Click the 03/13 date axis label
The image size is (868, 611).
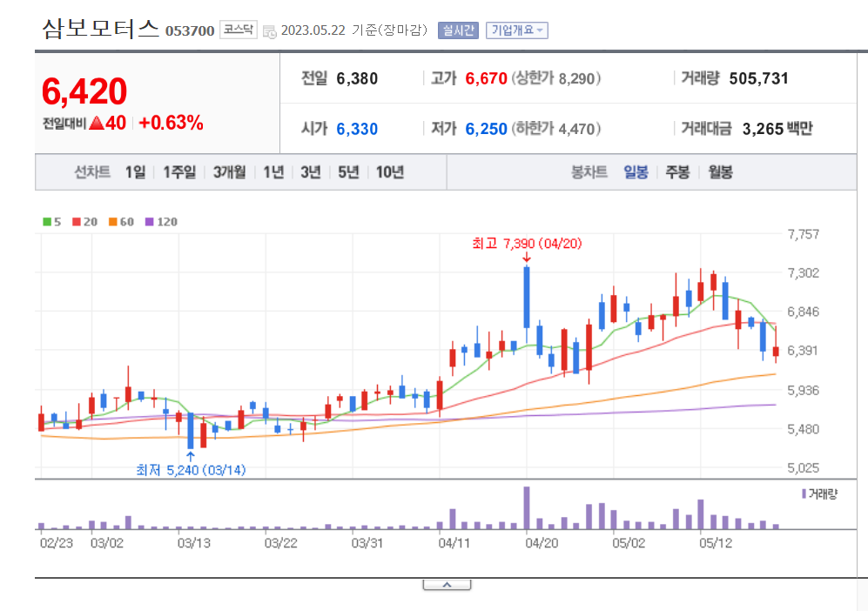(x=194, y=543)
